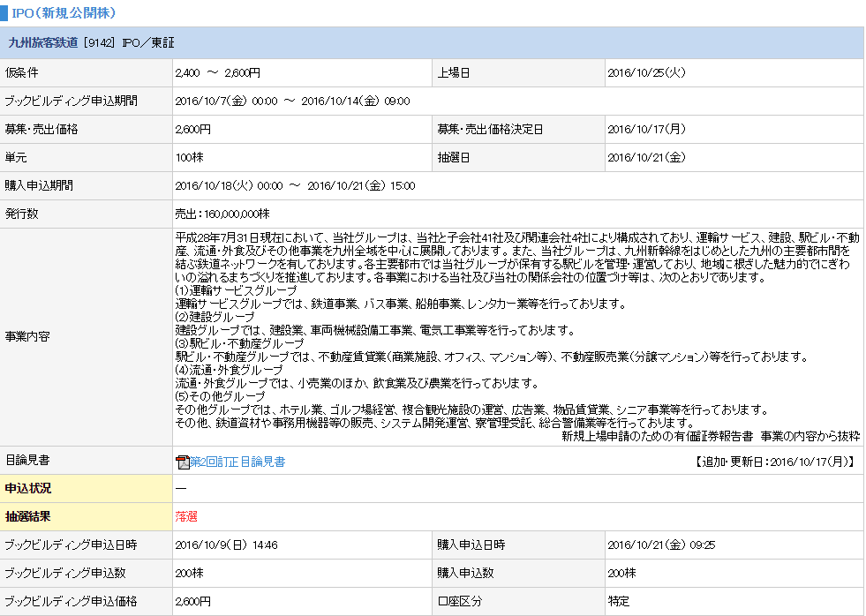This screenshot has width=866, height=616.
Task: Click the (5)その他グループ heading line
Action: pyautogui.click(x=221, y=396)
